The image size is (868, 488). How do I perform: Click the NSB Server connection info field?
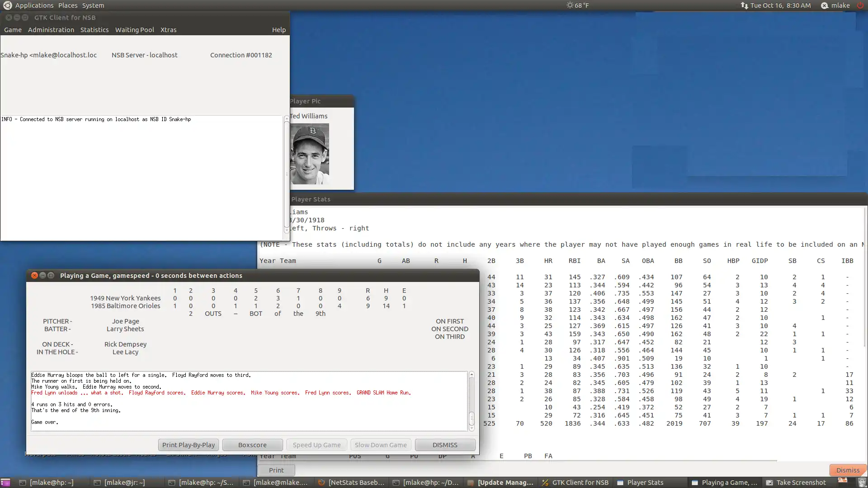pyautogui.click(x=144, y=55)
